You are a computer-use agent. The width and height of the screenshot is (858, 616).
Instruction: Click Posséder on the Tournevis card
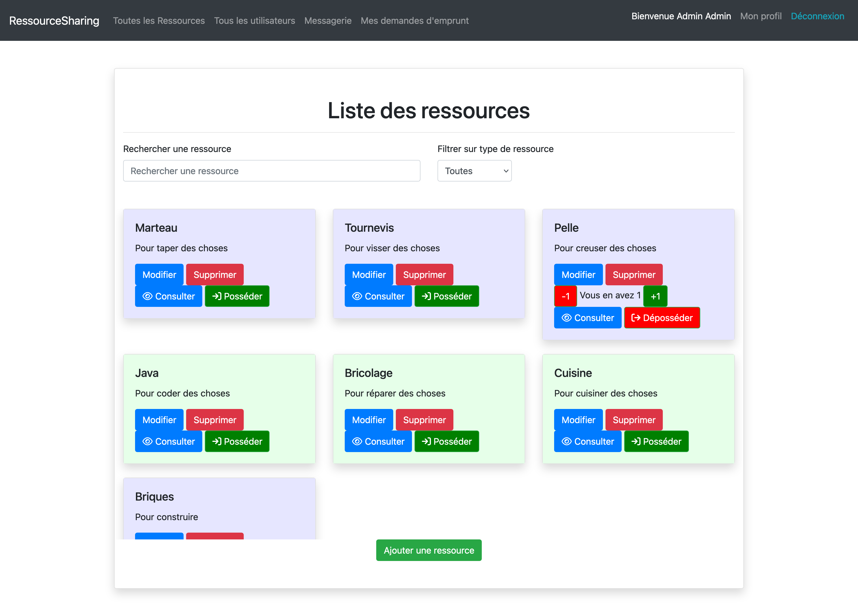[x=447, y=296]
